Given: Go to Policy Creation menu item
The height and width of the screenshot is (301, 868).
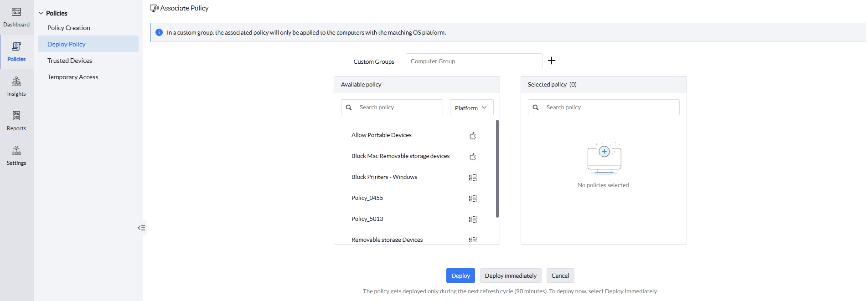Looking at the screenshot, I should tap(69, 28).
